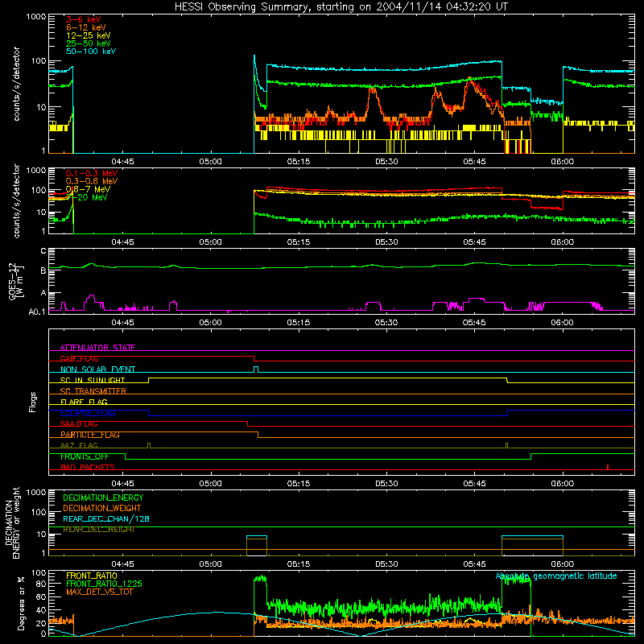Pick the SC_IN_SUNLIGHT flag label
The width and height of the screenshot is (644, 644).
pos(93,380)
